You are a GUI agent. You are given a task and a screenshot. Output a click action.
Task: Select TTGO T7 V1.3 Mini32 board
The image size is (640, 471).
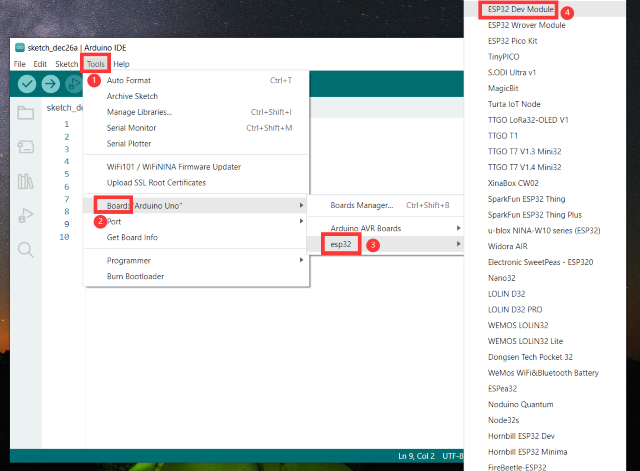pyautogui.click(x=544, y=151)
